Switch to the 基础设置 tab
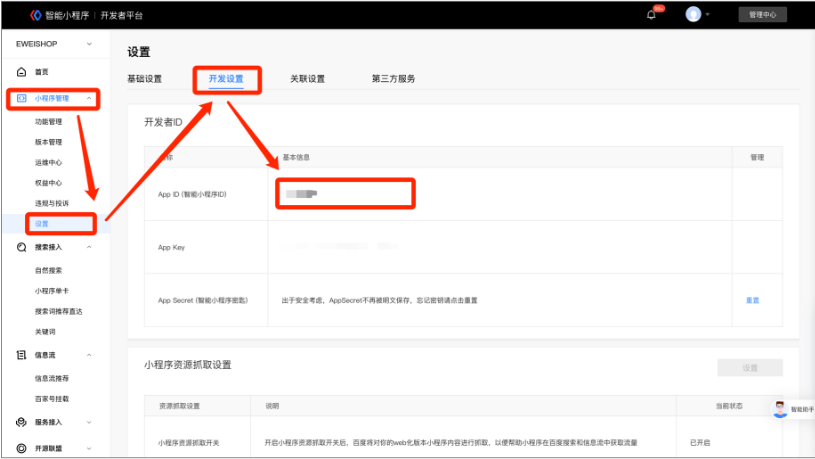The image size is (815, 459). pos(144,78)
